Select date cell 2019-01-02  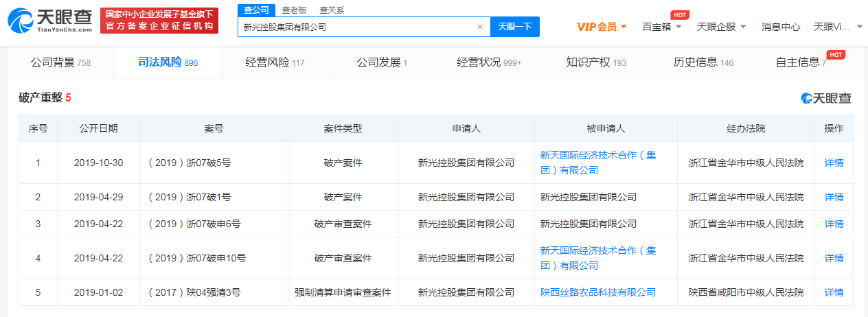click(98, 292)
